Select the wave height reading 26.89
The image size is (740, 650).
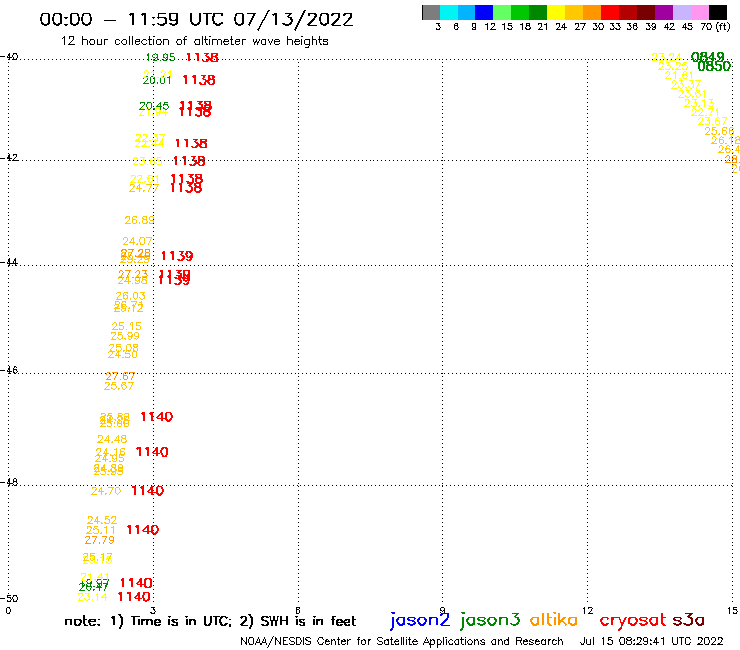click(x=139, y=220)
